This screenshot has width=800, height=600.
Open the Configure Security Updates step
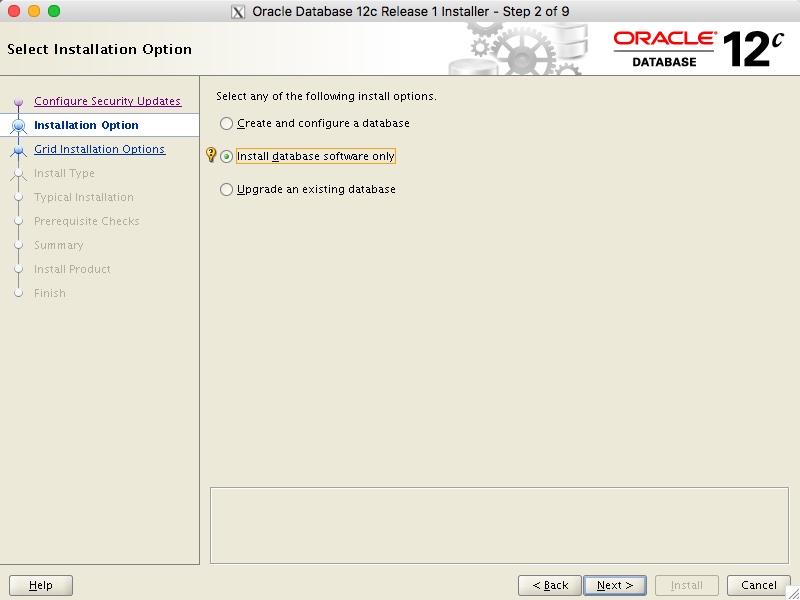coord(107,101)
